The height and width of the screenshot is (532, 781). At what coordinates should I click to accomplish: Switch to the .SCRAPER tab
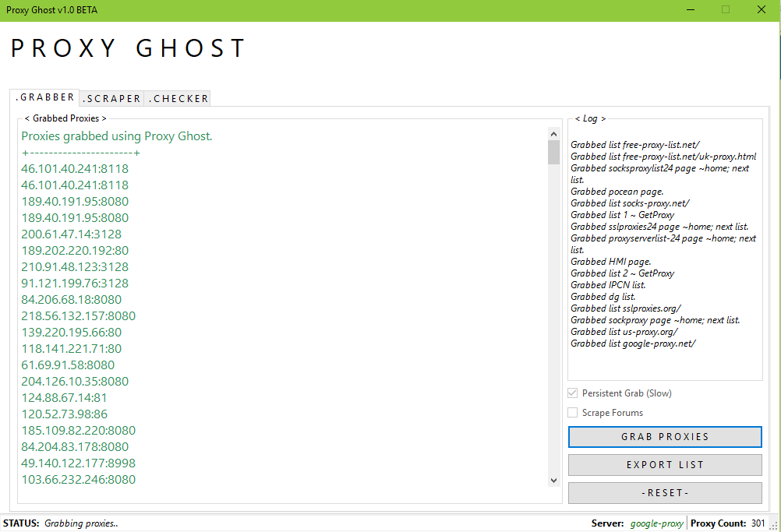tap(112, 98)
